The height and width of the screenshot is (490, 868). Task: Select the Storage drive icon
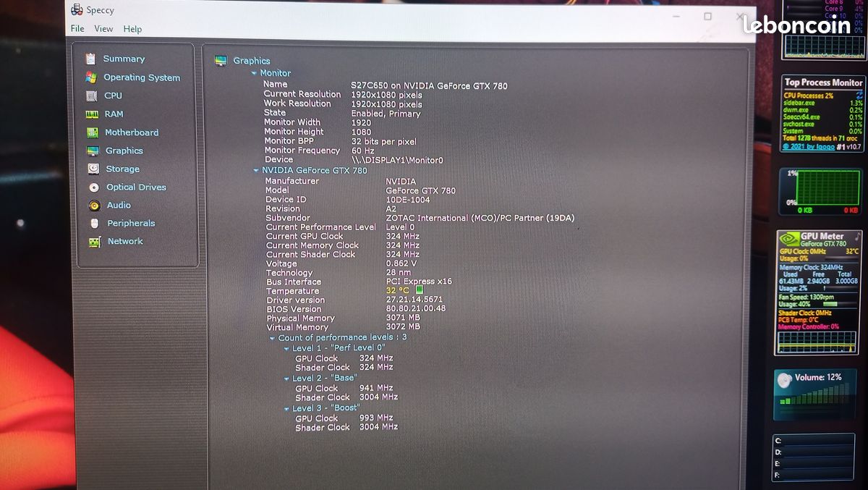click(93, 169)
